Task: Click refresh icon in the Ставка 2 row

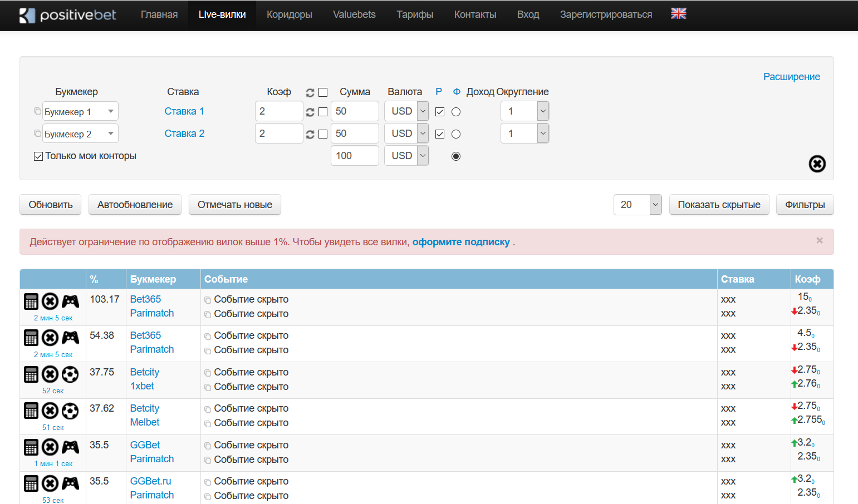Action: [x=310, y=135]
